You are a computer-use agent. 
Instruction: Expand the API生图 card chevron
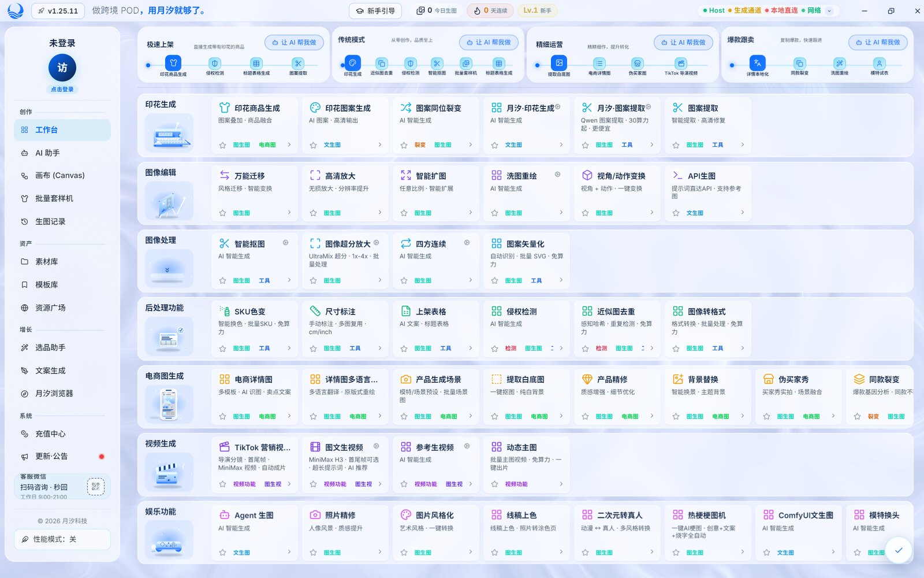coord(742,213)
